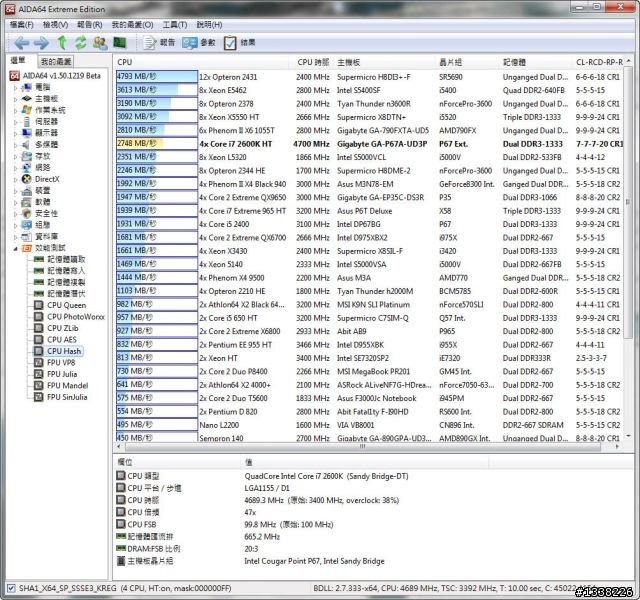The image size is (640, 600).
Task: Click the horizontal scrollbar under results list
Action: (x=362, y=447)
